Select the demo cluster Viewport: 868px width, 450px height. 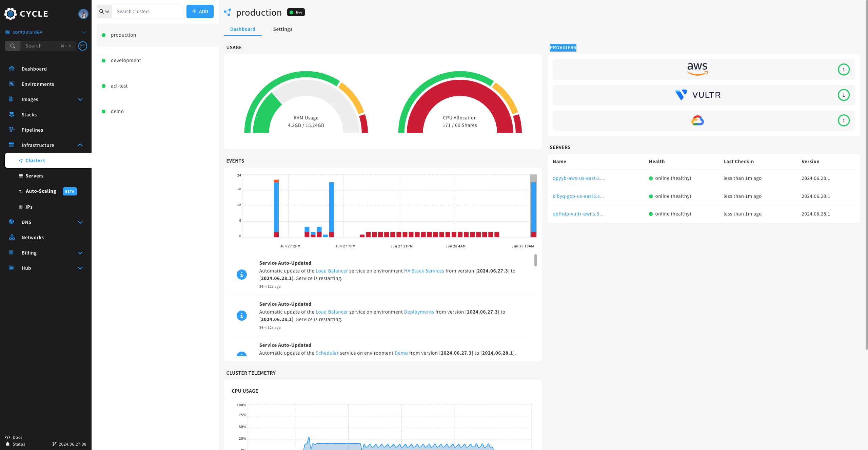tap(157, 111)
